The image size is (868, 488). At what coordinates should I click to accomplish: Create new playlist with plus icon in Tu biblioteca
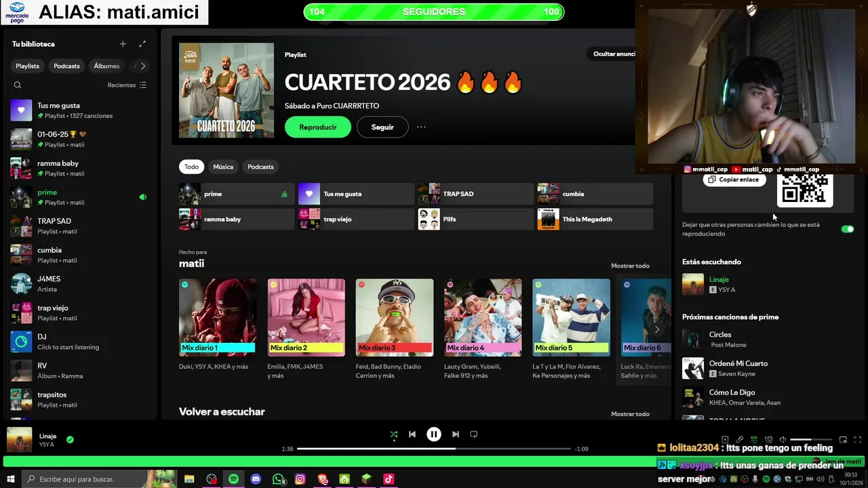tap(123, 44)
